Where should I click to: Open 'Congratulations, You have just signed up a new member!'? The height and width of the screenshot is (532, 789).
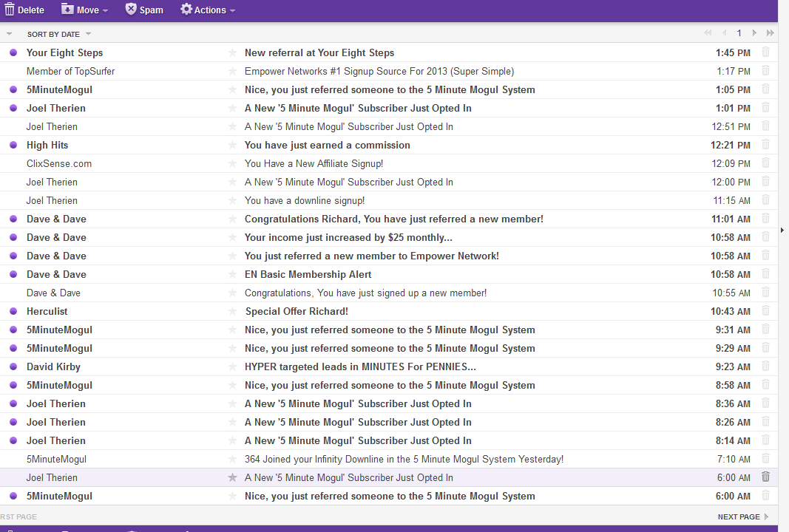(365, 293)
